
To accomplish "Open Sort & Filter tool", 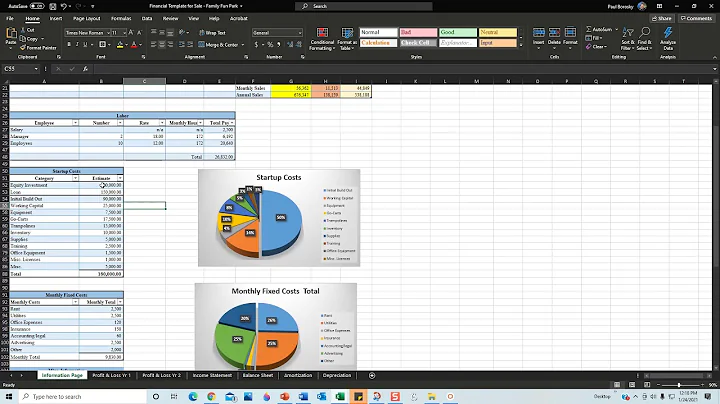I will tap(628, 39).
